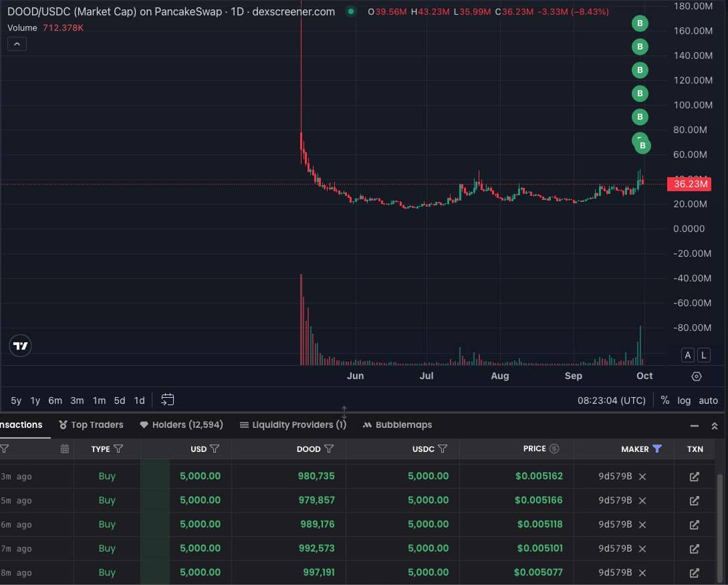Select the current price label 36.23M
Image resolution: width=728 pixels, height=585 pixels.
pos(689,185)
